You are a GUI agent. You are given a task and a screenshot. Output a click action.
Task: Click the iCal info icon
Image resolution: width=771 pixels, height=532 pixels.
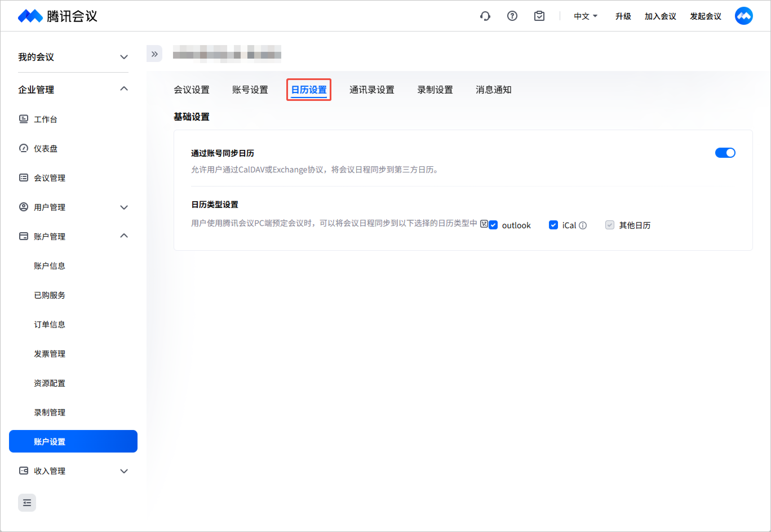pos(583,226)
